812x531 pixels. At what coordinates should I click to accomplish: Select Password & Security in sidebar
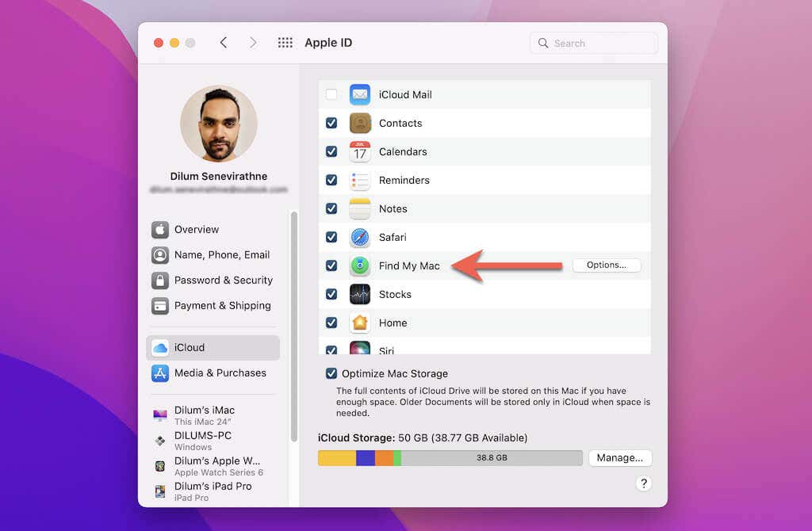coord(213,280)
